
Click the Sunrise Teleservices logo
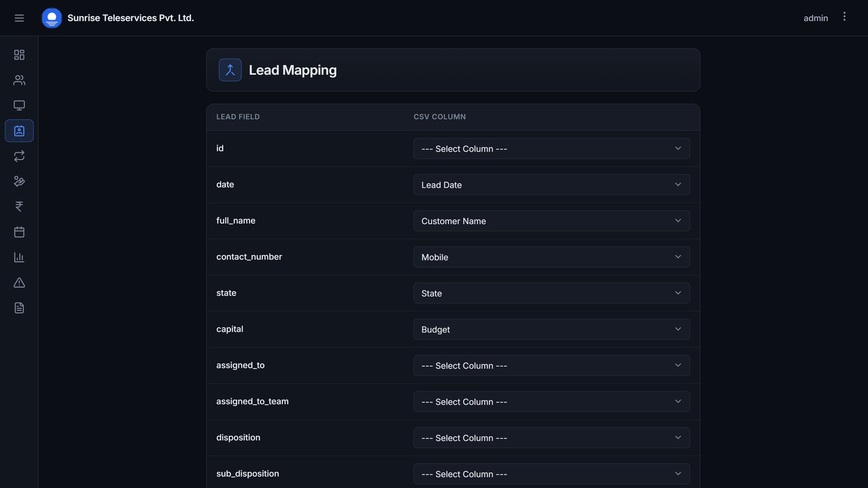click(x=52, y=18)
